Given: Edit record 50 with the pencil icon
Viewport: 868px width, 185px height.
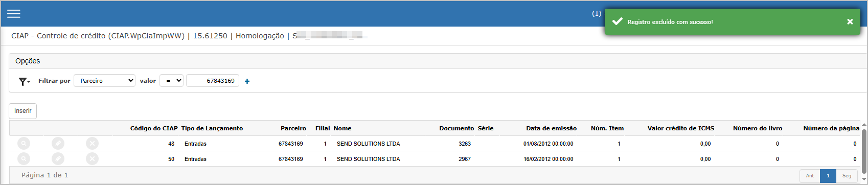Looking at the screenshot, I should (x=58, y=159).
